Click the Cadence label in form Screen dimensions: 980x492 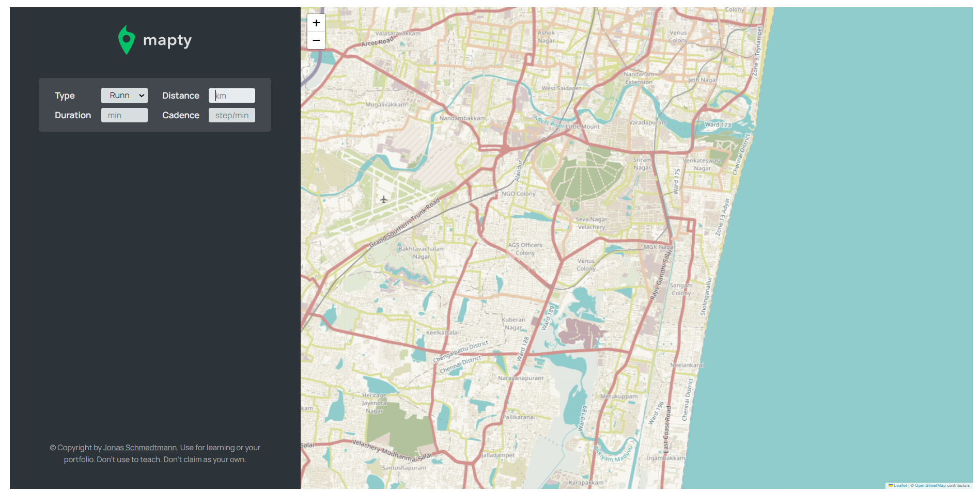pos(181,115)
